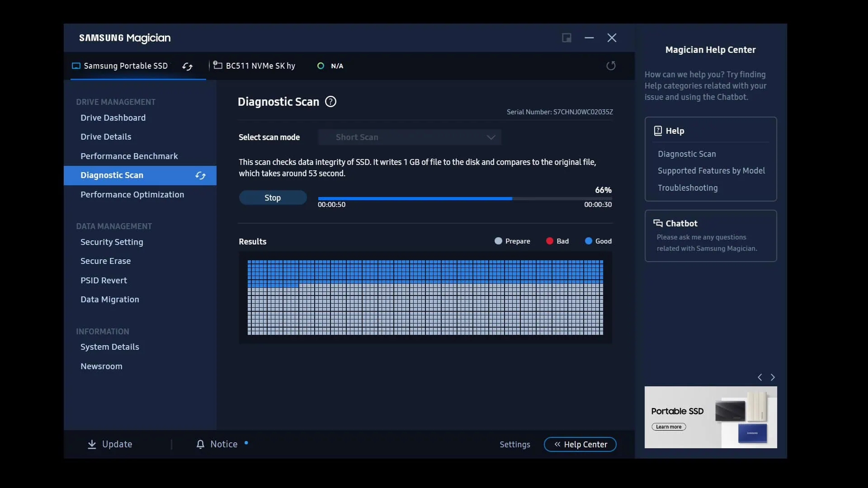Click the elapsed time 00:00:50

point(331,205)
